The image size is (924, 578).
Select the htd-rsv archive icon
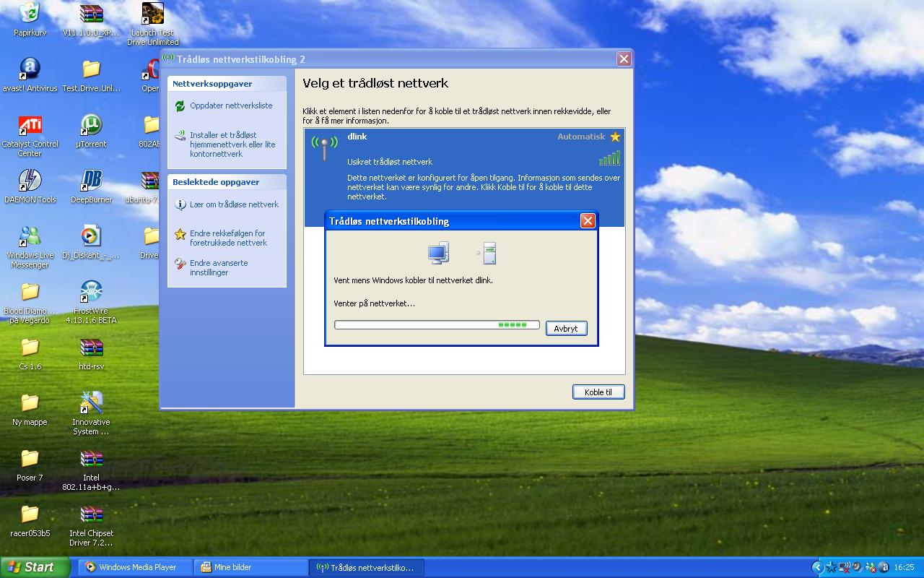(91, 353)
